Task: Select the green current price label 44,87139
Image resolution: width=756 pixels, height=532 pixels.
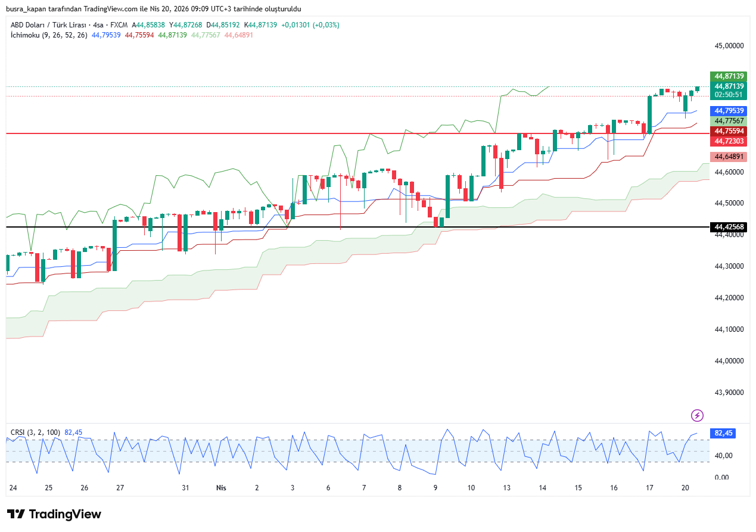Action: coord(729,76)
